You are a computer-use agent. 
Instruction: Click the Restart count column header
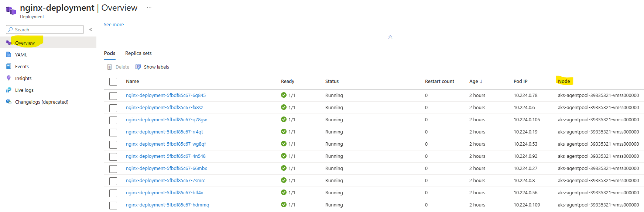tap(439, 81)
